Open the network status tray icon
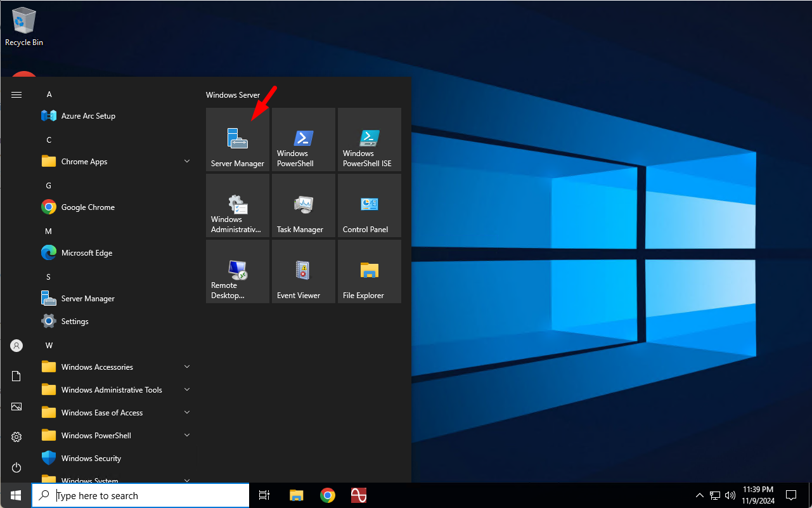 [x=715, y=495]
